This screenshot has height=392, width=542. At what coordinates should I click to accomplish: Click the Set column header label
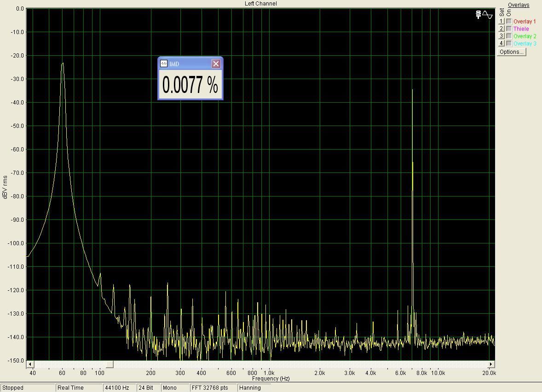tap(502, 12)
